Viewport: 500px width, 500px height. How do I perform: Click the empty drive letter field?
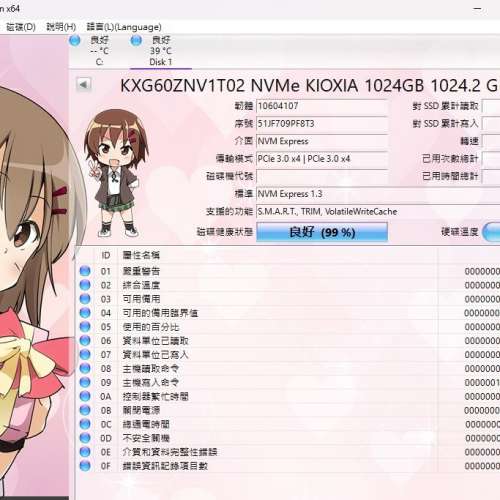click(x=322, y=177)
